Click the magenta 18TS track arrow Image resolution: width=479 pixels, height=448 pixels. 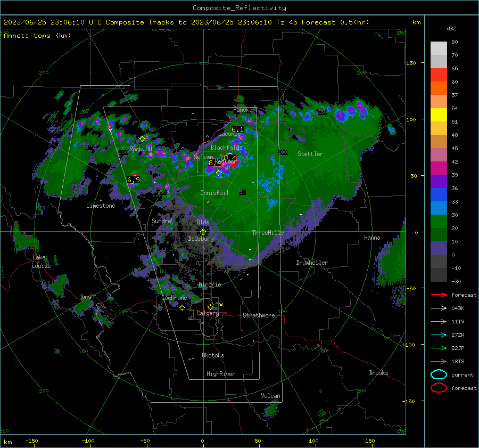coord(439,362)
